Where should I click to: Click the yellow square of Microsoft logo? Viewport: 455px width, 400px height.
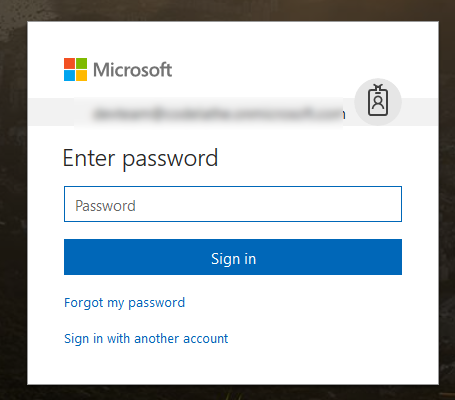tap(82, 76)
